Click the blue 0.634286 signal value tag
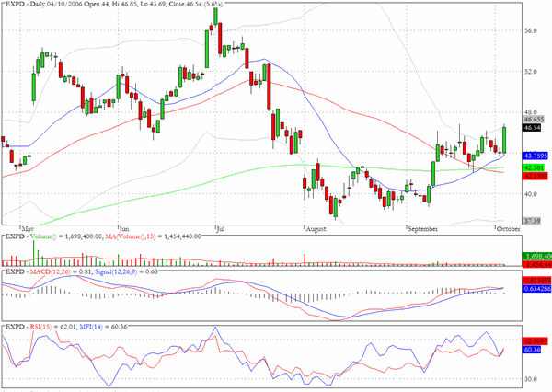Screen dimensions: 552x392 [535, 289]
